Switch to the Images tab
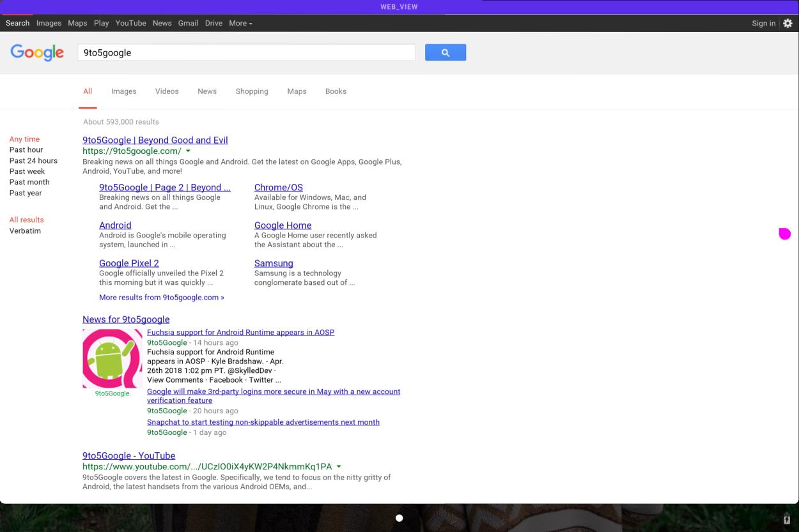 tap(123, 91)
